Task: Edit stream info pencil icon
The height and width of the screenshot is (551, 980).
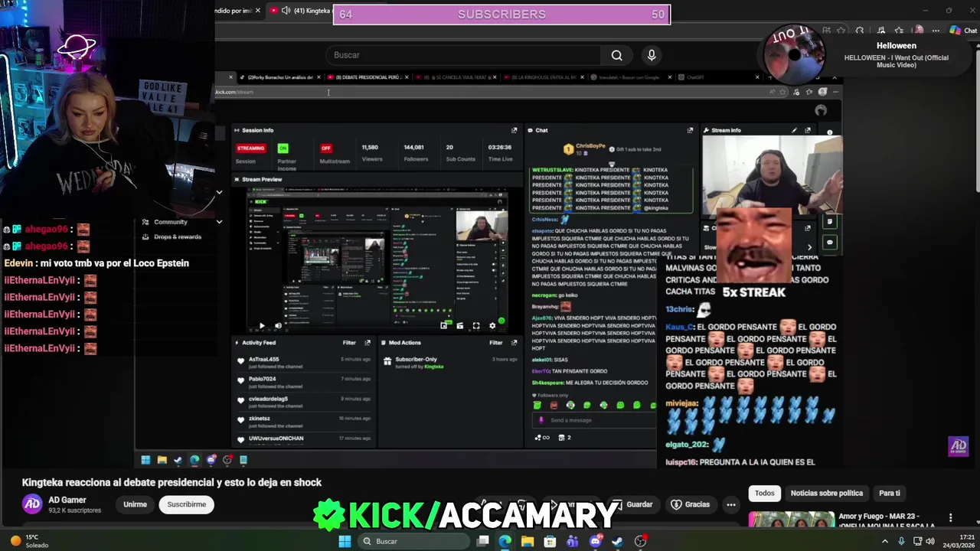Action: [794, 130]
